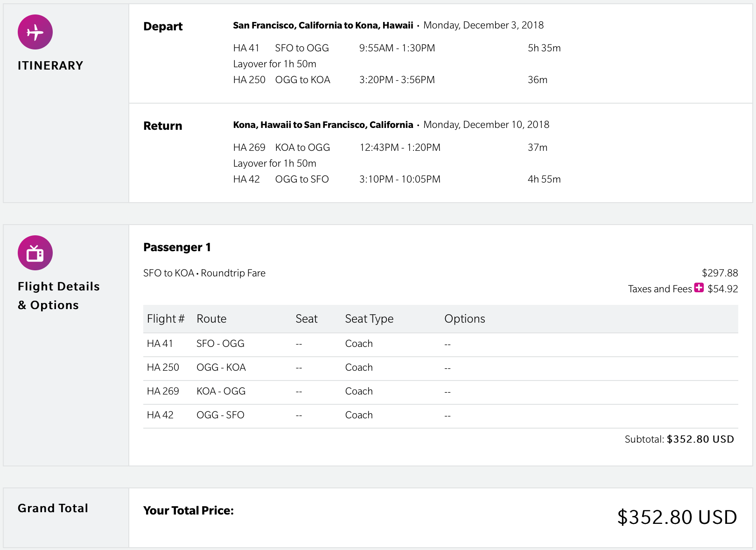Click 'OGG - SFO' route cell
Image resolution: width=756 pixels, height=550 pixels.
[220, 415]
